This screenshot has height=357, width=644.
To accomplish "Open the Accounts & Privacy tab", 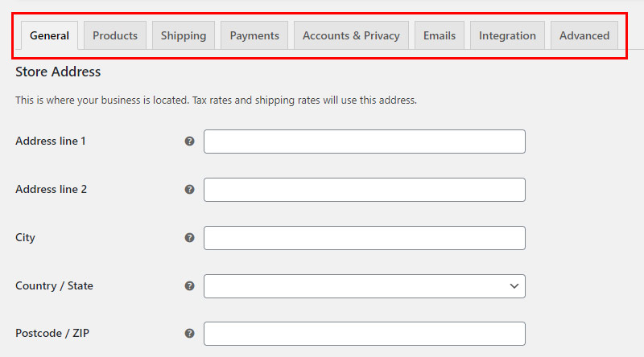I will (x=351, y=35).
